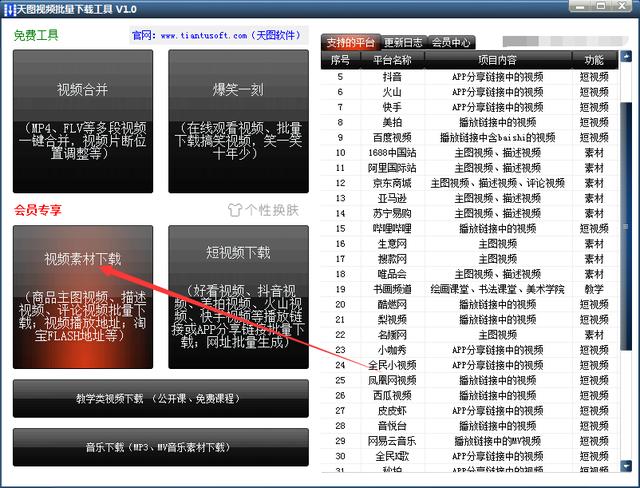Select the 唯品会 row
The height and width of the screenshot is (488, 640).
coord(470,274)
